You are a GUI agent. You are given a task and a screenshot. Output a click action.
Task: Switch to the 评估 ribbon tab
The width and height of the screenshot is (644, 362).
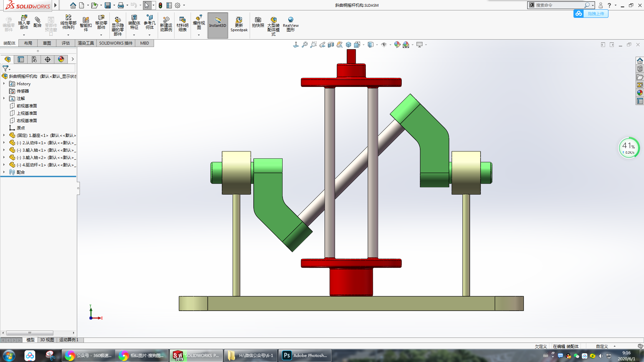[66, 43]
